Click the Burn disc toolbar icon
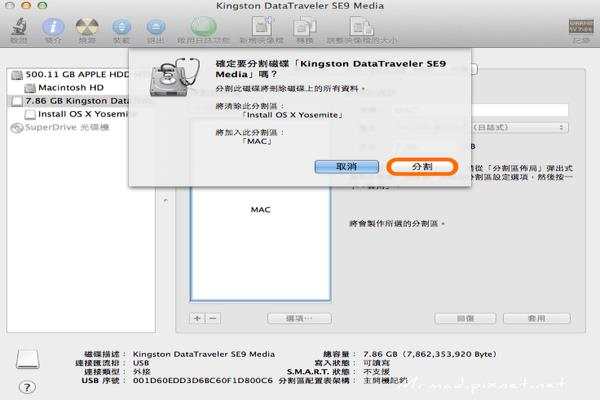The height and width of the screenshot is (400, 600). [87, 27]
